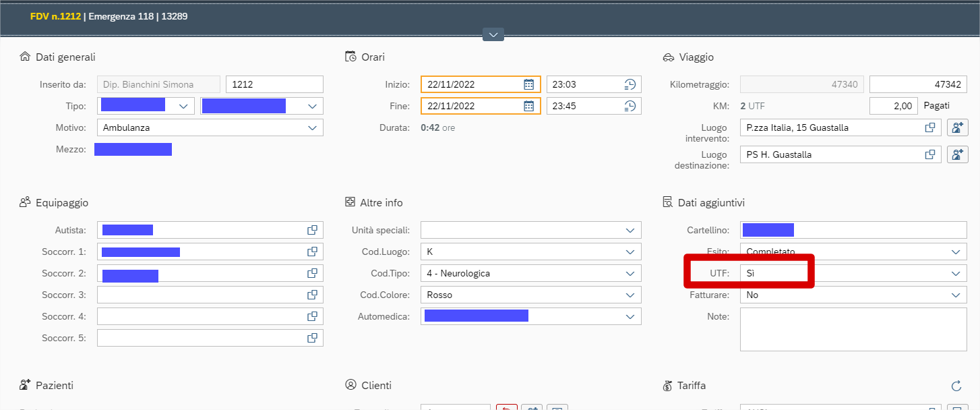Open calendar picker for Fine date
The image size is (980, 410).
point(529,106)
